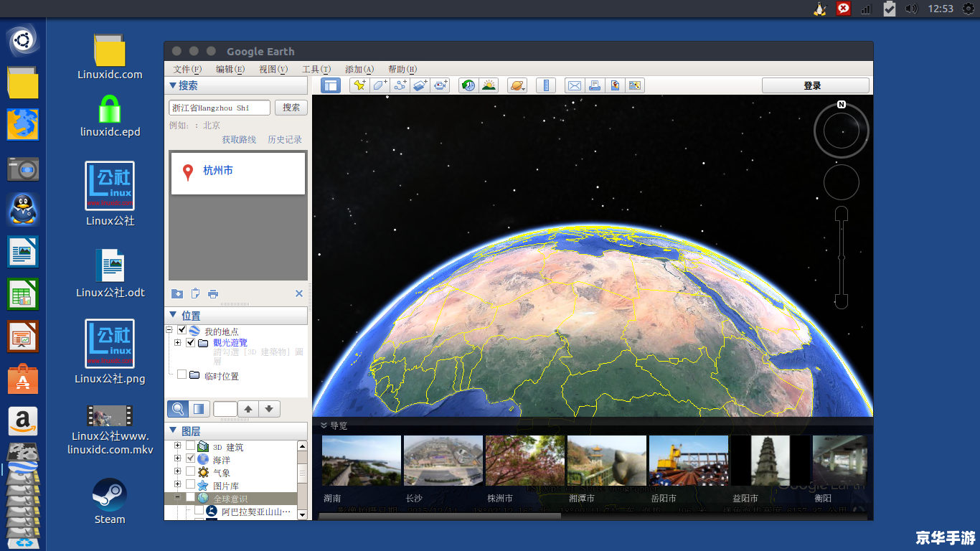Toggle the 海洋 layer checkbox

tap(190, 458)
